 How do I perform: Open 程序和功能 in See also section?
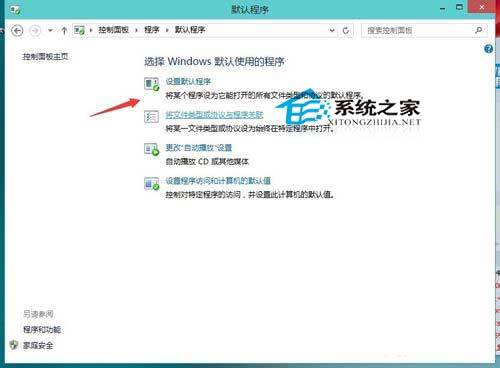pyautogui.click(x=42, y=330)
